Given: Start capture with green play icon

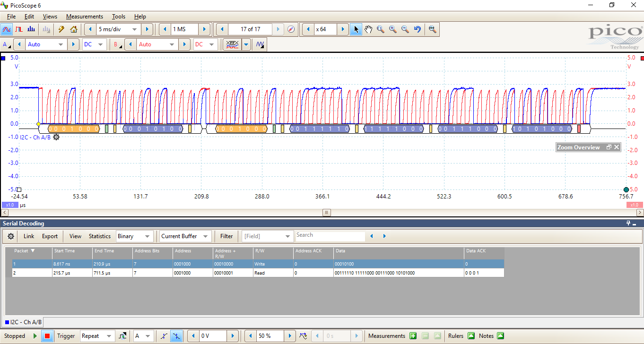Looking at the screenshot, I should (x=35, y=336).
